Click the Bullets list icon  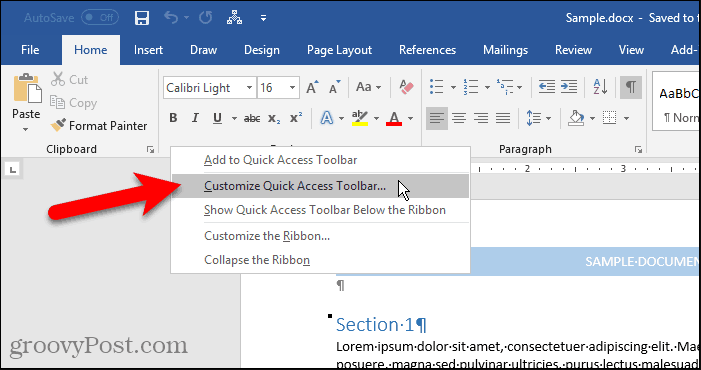[436, 87]
